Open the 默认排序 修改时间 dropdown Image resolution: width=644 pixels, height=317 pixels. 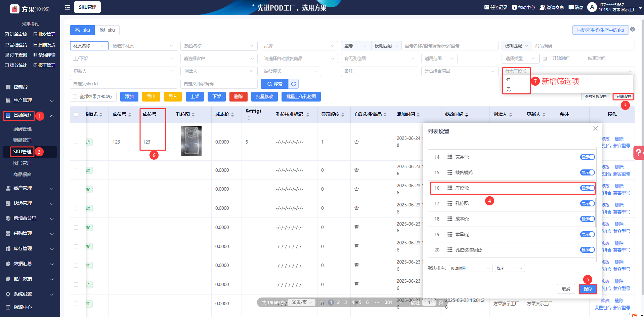tap(471, 268)
